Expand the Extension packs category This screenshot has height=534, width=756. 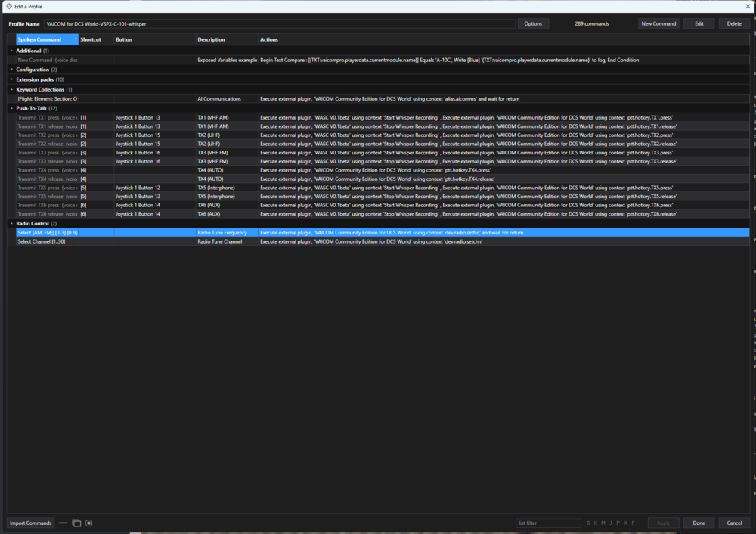click(x=11, y=79)
